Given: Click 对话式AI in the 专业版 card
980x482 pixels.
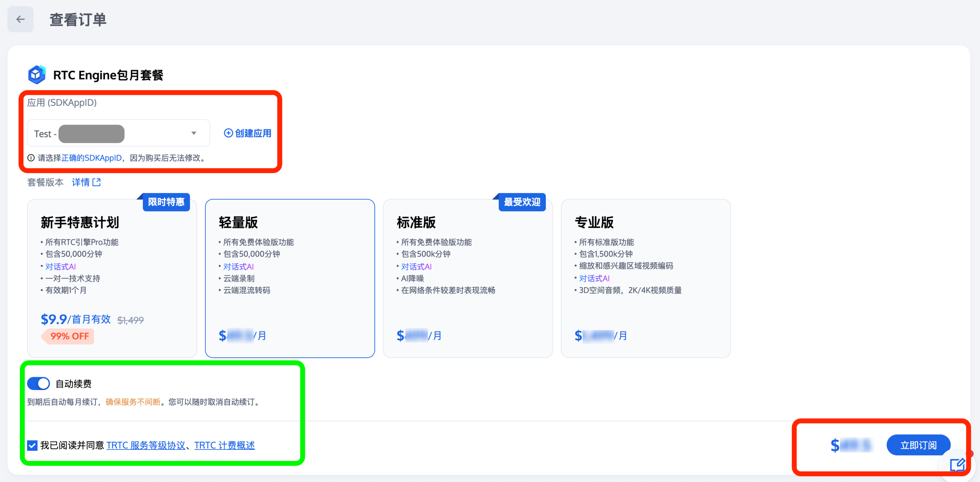Looking at the screenshot, I should 594,278.
